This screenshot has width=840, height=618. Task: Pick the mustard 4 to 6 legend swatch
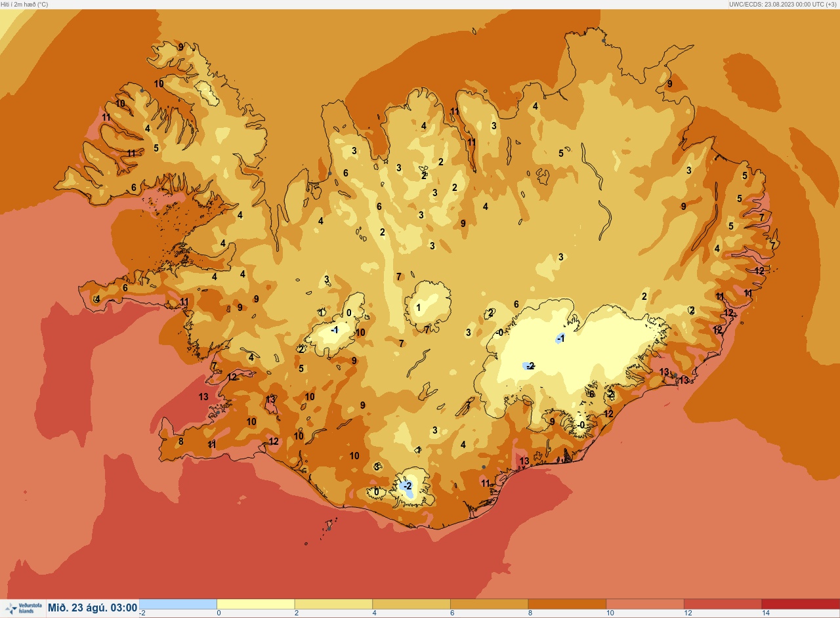coord(411,604)
